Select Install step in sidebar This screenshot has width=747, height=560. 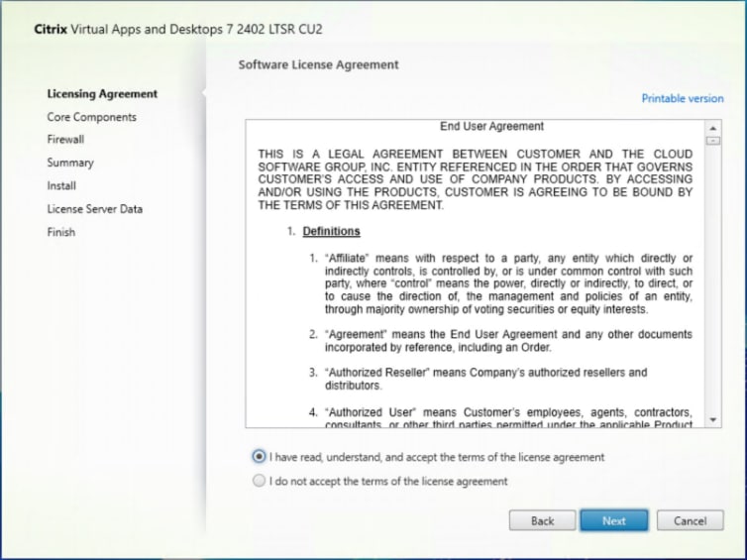pyautogui.click(x=61, y=185)
